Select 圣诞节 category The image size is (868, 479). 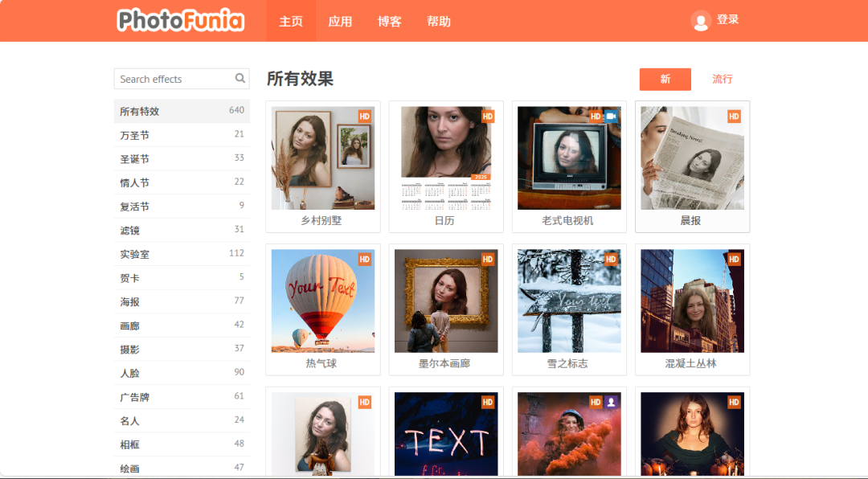coord(182,158)
